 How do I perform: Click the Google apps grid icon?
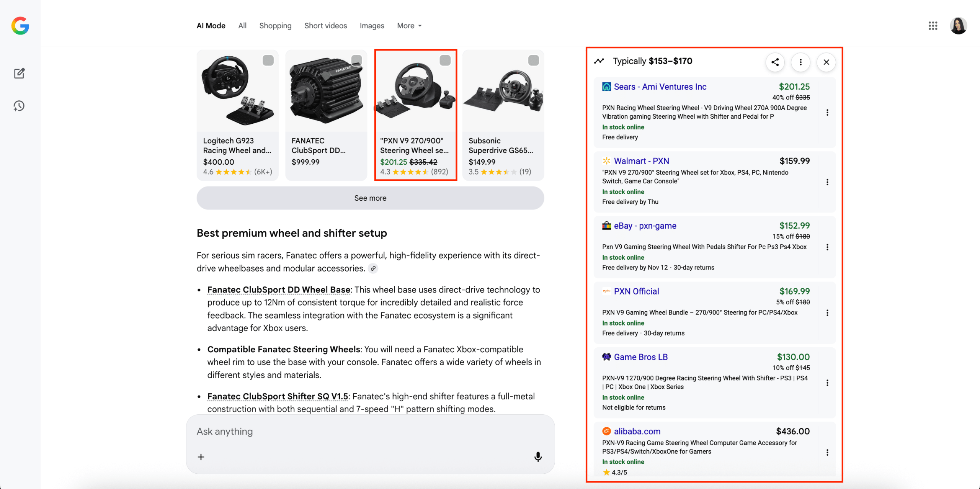click(933, 26)
